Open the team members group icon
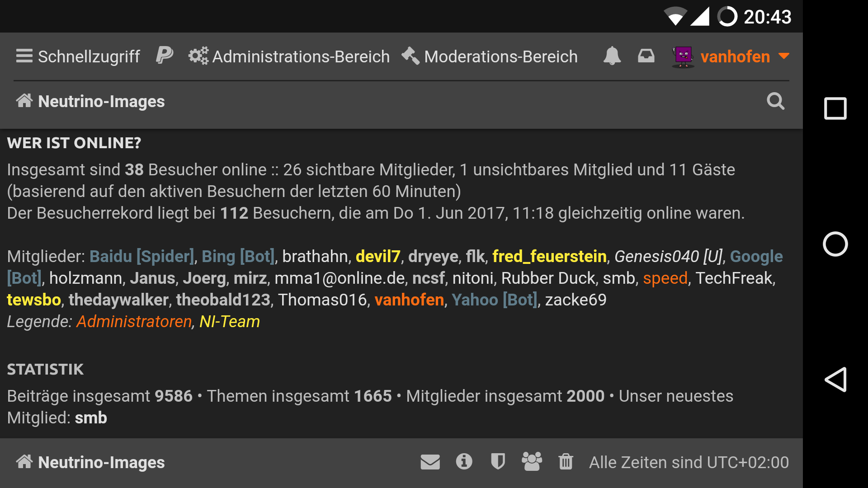The image size is (868, 488). 532,462
